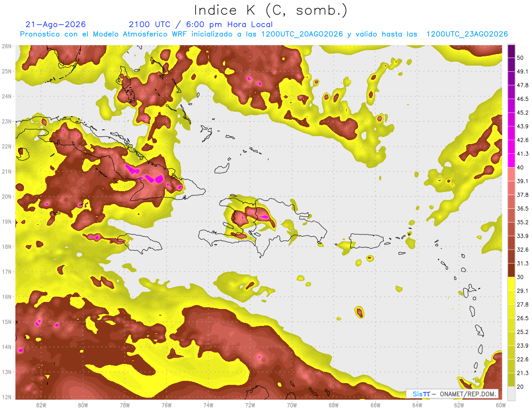Click the "21N" latitude label

point(7,171)
